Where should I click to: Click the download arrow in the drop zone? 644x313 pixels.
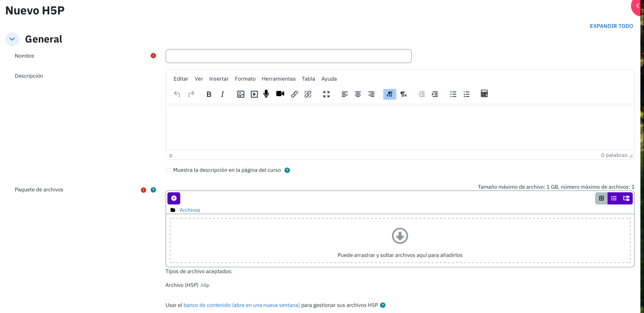coord(400,236)
